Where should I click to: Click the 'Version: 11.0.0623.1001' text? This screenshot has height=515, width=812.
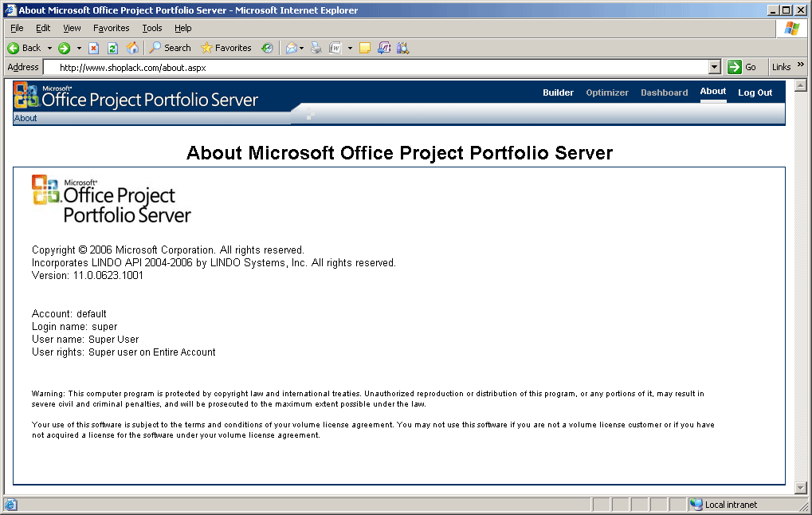[x=88, y=276]
